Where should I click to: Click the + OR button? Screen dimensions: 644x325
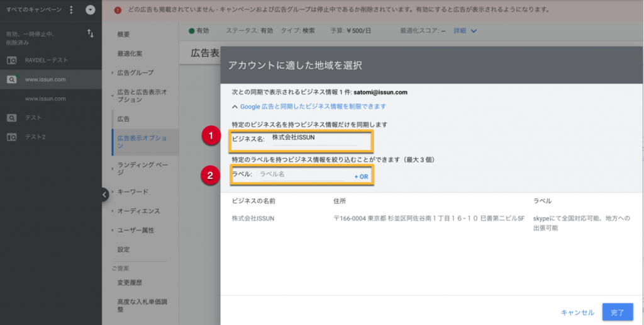[361, 177]
